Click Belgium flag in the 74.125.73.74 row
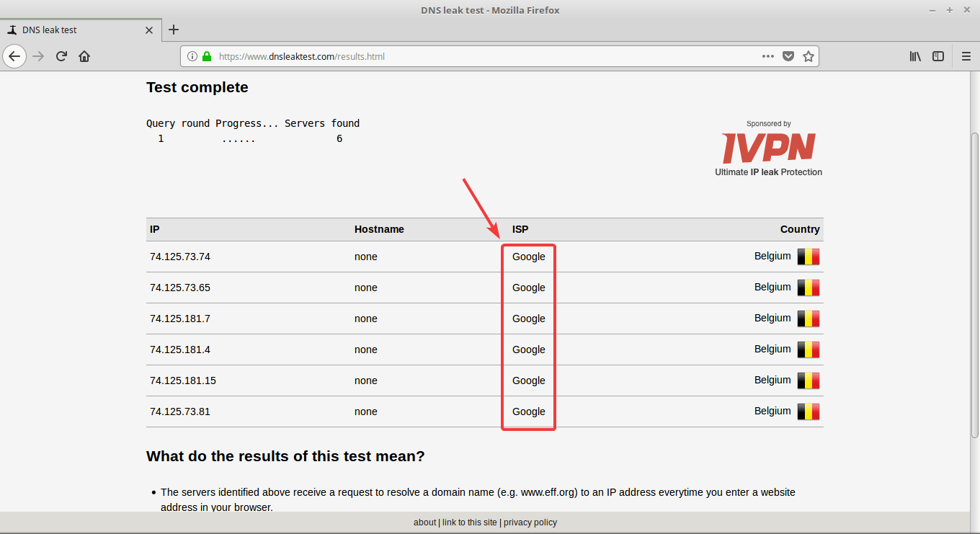The image size is (980, 534). coord(808,257)
